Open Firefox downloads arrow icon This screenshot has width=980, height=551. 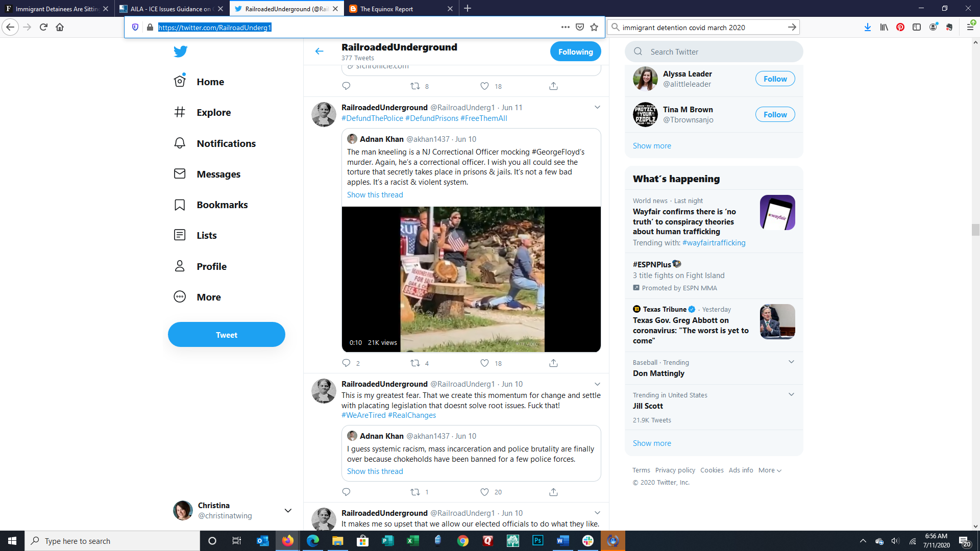tap(867, 27)
